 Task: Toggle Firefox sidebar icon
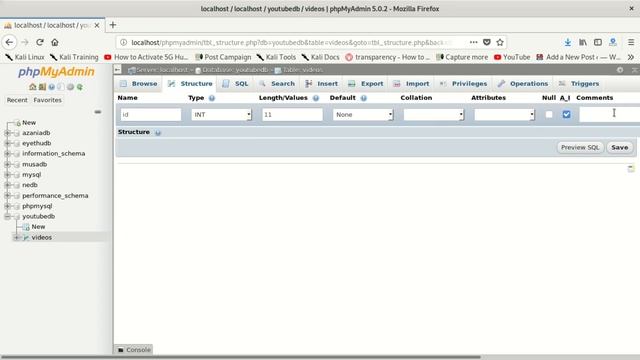(598, 42)
